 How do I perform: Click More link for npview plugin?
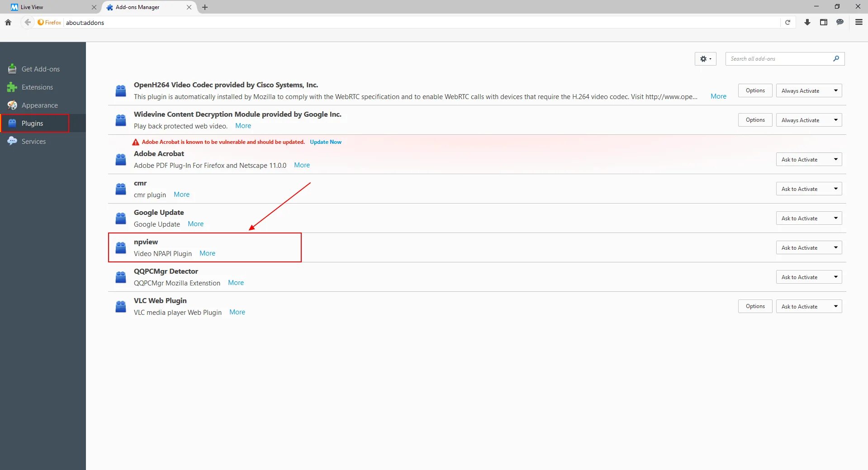(x=207, y=253)
